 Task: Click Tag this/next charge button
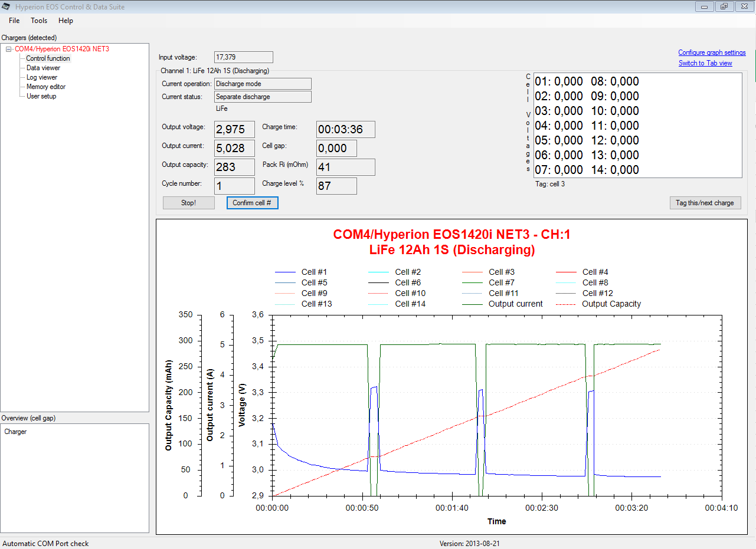coord(705,203)
